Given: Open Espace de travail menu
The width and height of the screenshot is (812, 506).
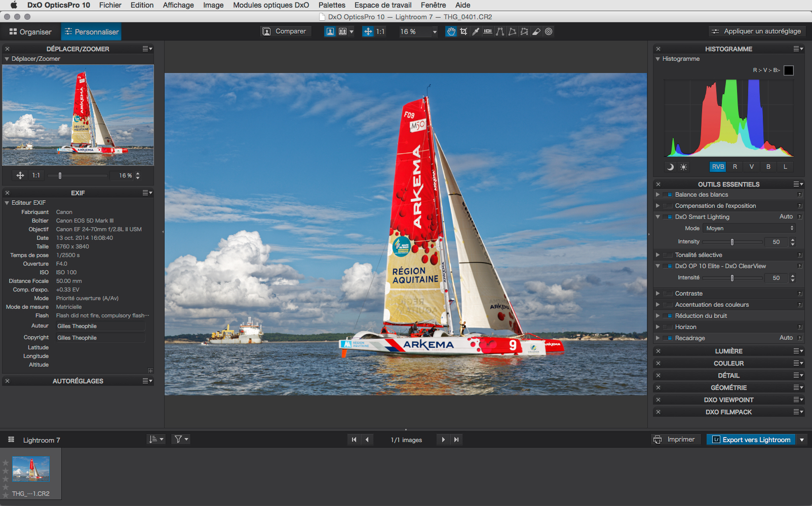Looking at the screenshot, I should point(383,5).
